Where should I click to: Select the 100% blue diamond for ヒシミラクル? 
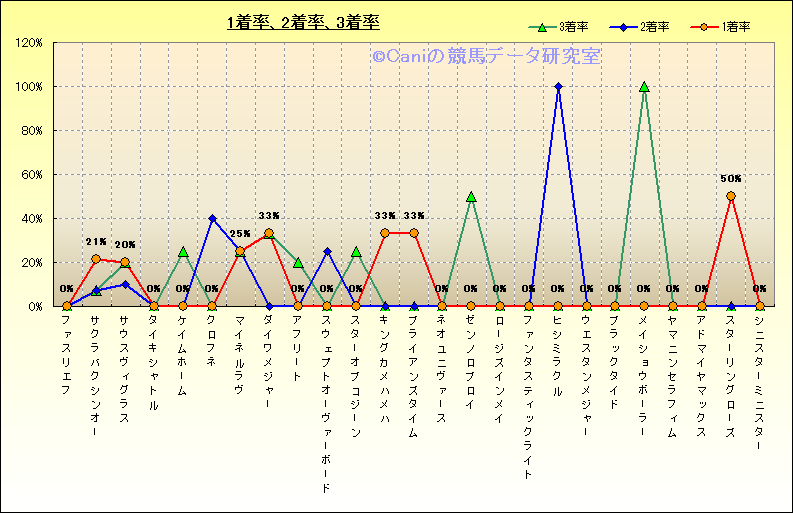[x=558, y=87]
